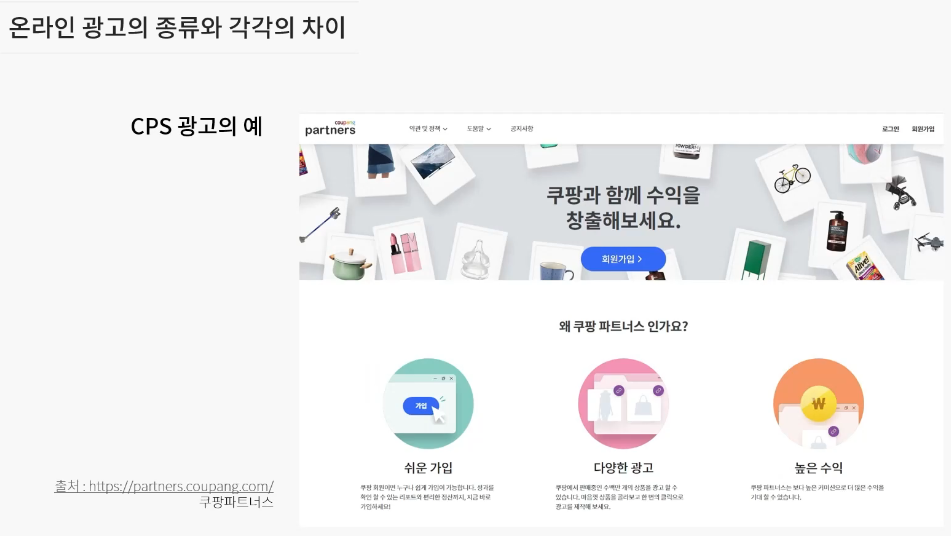Click the drone product image in banner
951x536 pixels.
pyautogui.click(x=929, y=242)
